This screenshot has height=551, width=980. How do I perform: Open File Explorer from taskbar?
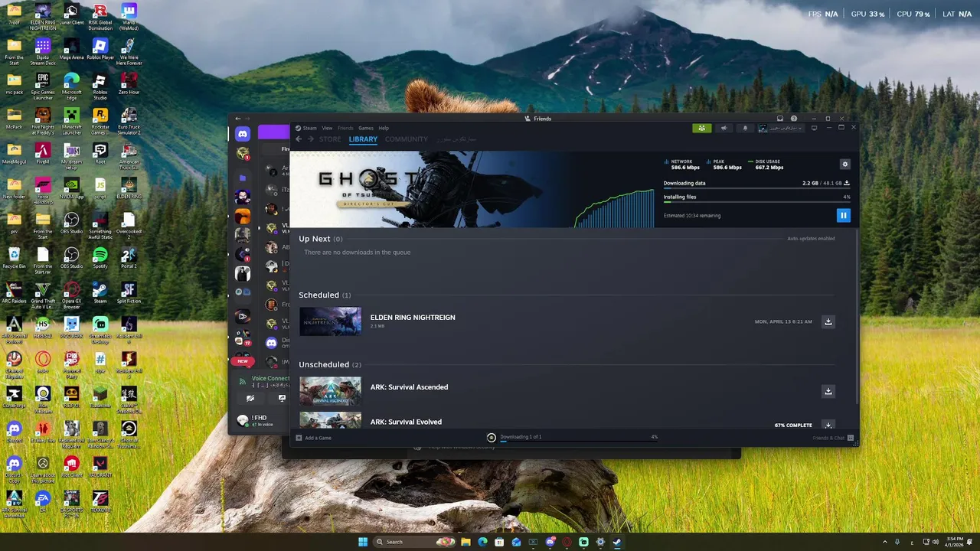(465, 542)
